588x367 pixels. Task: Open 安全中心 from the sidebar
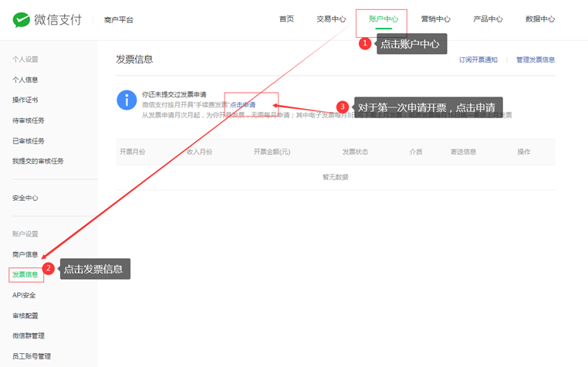coord(25,198)
